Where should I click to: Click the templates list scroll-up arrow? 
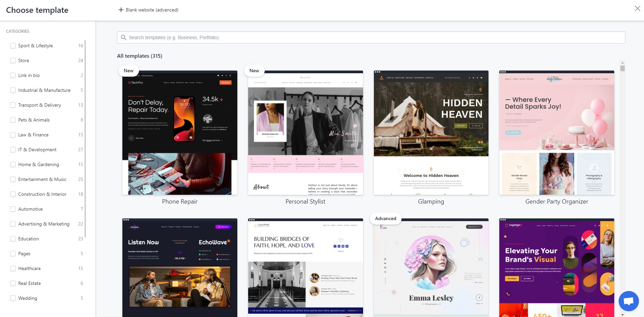pos(623,63)
